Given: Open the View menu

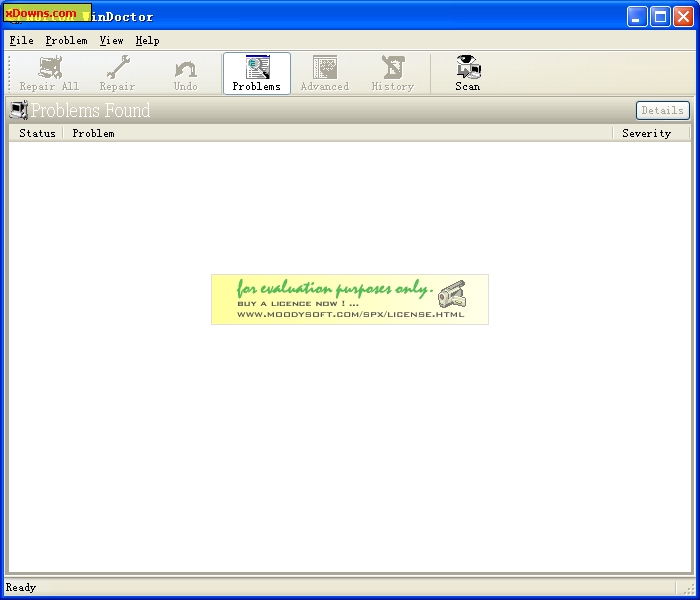Looking at the screenshot, I should (x=111, y=41).
